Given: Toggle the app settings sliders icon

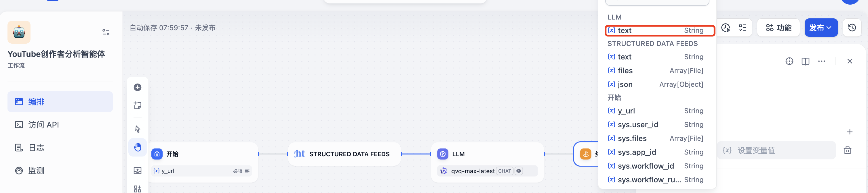Looking at the screenshot, I should point(106,32).
